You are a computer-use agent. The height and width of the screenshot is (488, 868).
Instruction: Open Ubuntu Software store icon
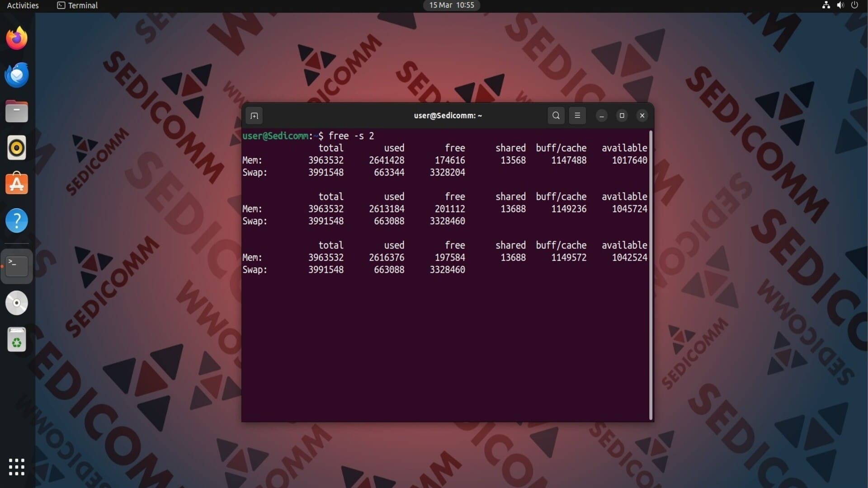pos(17,184)
